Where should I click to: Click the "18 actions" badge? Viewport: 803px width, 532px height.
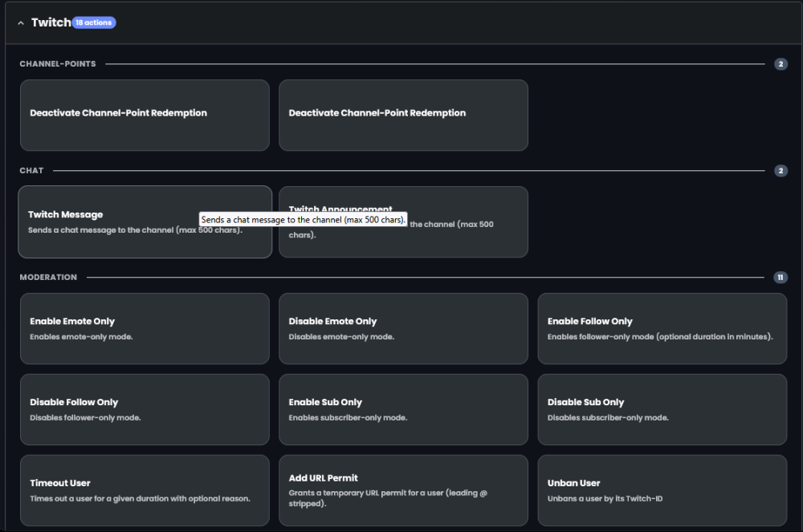point(94,22)
